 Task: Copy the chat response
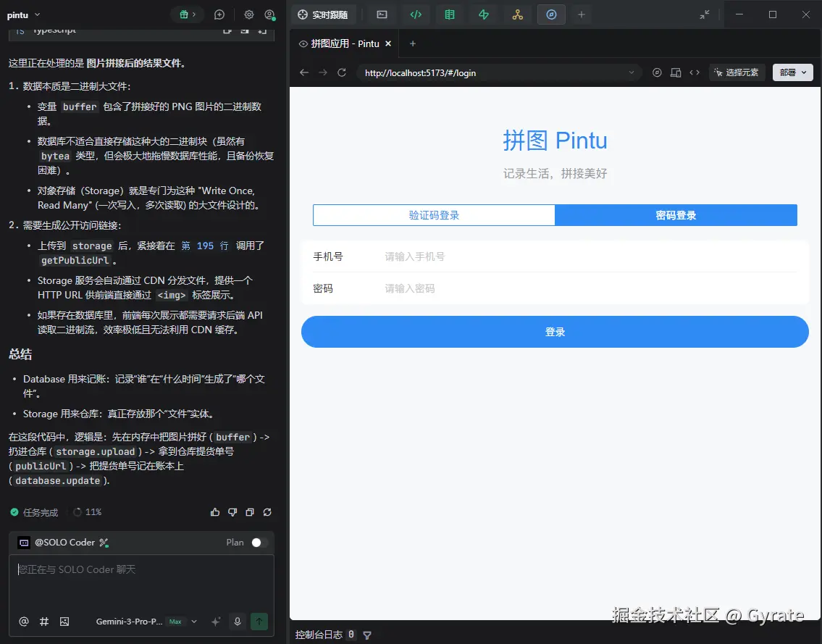tap(250, 512)
